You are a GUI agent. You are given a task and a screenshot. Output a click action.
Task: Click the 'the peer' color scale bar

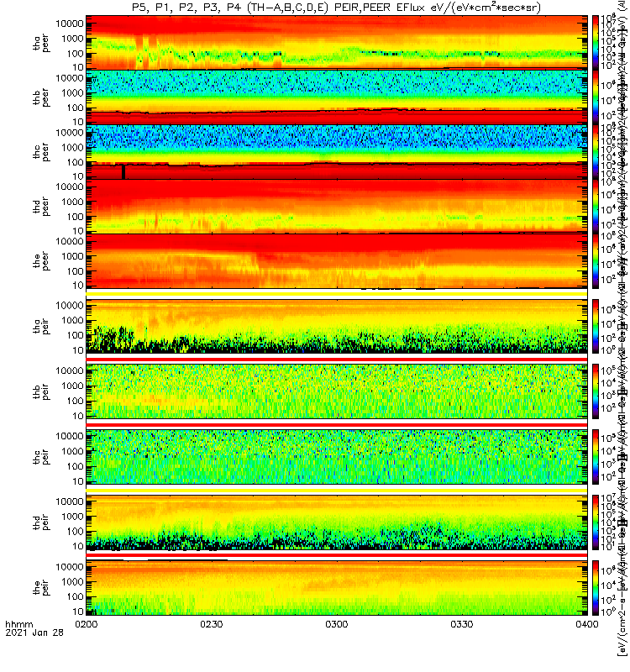pos(596,260)
